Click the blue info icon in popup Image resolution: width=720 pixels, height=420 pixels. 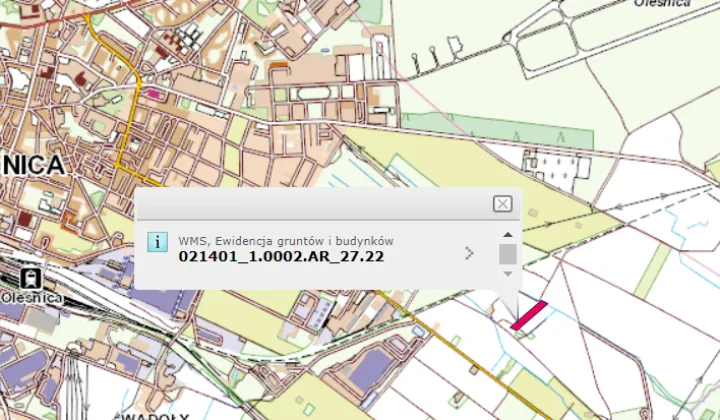(158, 242)
